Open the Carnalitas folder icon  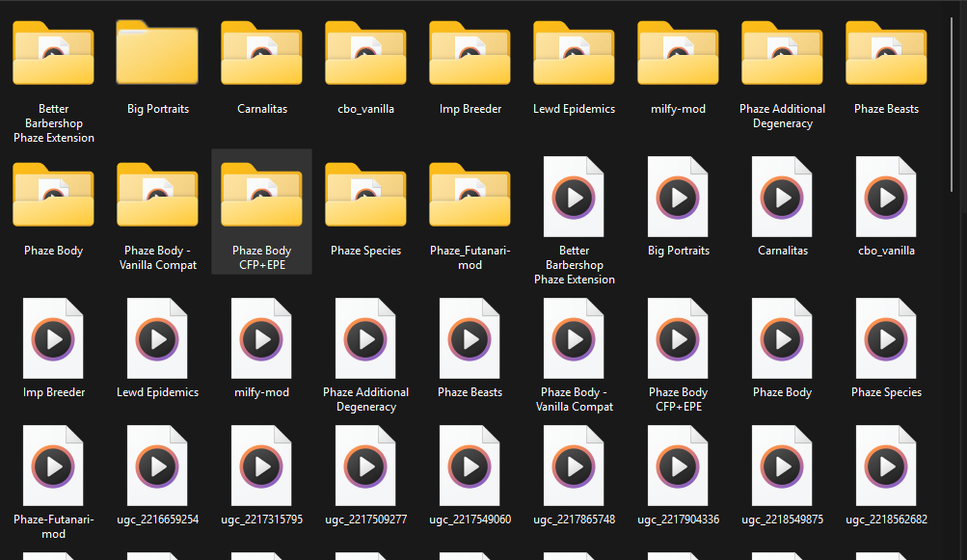(x=261, y=53)
